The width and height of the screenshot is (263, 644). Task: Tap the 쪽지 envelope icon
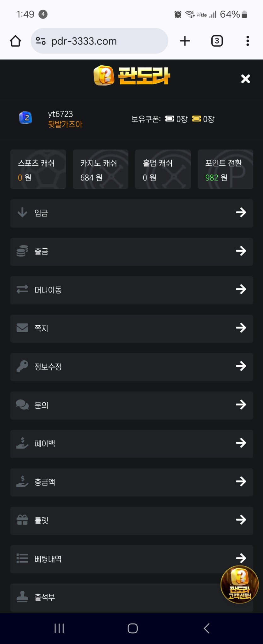click(x=22, y=328)
